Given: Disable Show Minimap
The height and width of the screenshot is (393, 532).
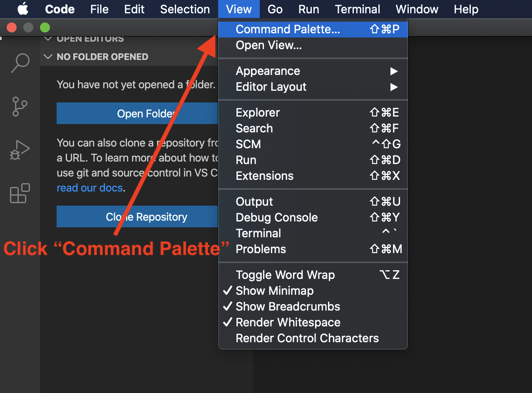Looking at the screenshot, I should pos(274,291).
